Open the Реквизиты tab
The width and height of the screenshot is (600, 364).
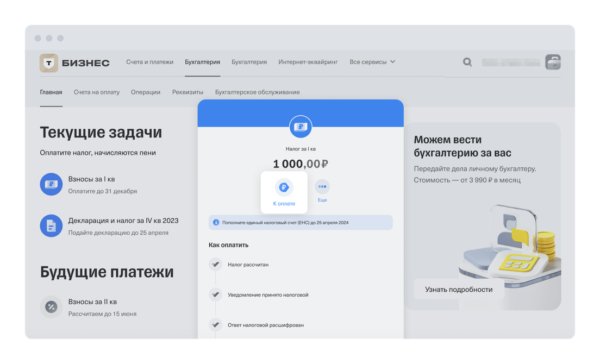(187, 92)
